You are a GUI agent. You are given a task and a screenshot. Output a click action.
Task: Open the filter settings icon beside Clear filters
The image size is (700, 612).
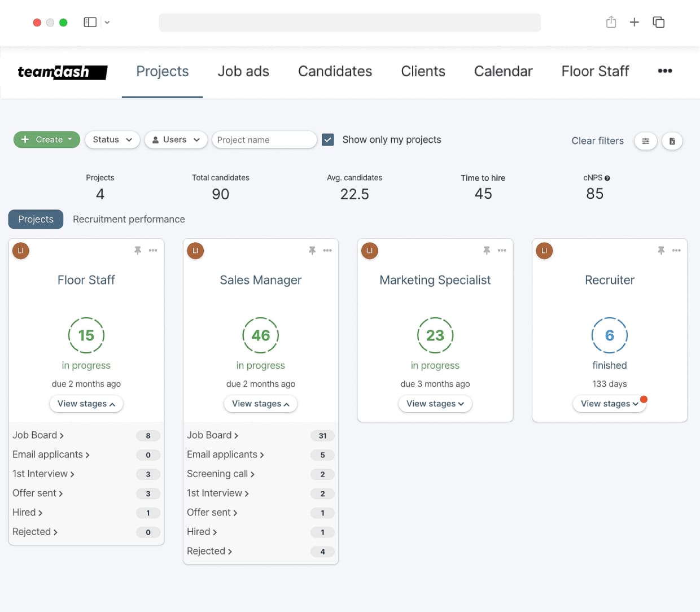click(645, 141)
